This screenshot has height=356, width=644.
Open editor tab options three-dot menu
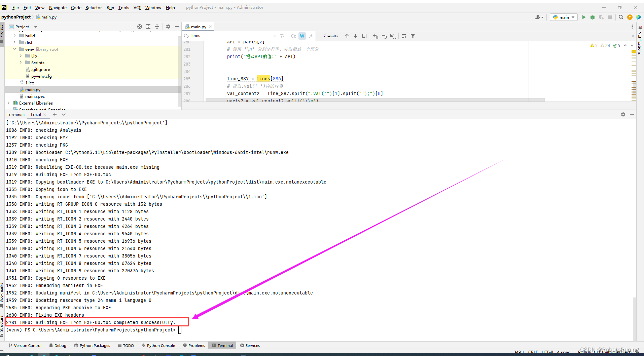632,27
